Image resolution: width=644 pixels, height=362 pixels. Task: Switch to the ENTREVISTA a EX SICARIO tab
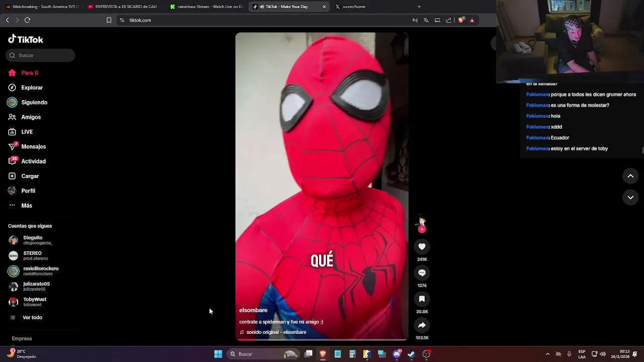click(x=124, y=7)
